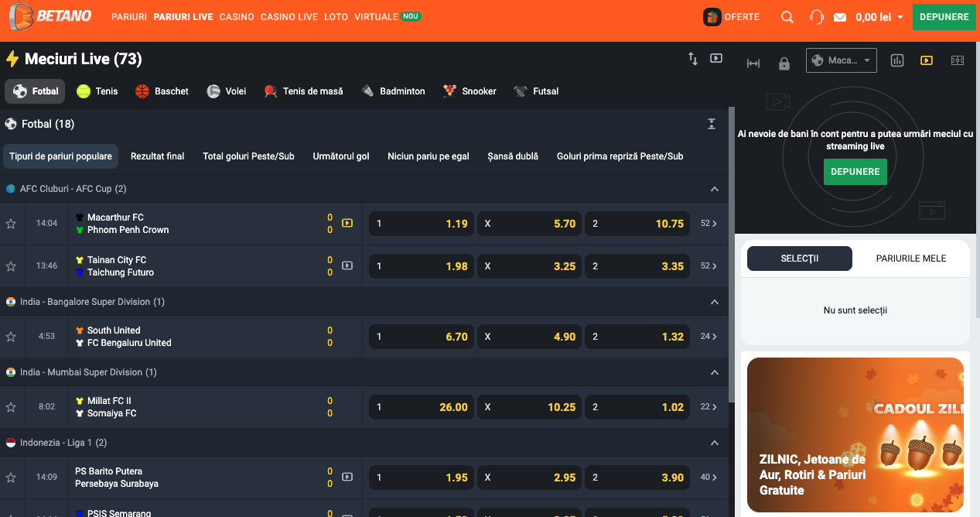Collapse the Indonezia - Liga 1 league
This screenshot has width=980, height=517.
point(715,443)
